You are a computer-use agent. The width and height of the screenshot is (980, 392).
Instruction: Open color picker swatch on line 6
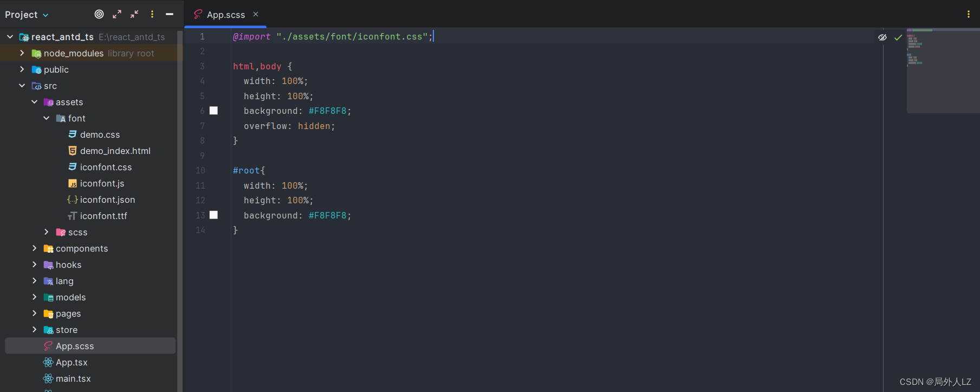coord(214,111)
